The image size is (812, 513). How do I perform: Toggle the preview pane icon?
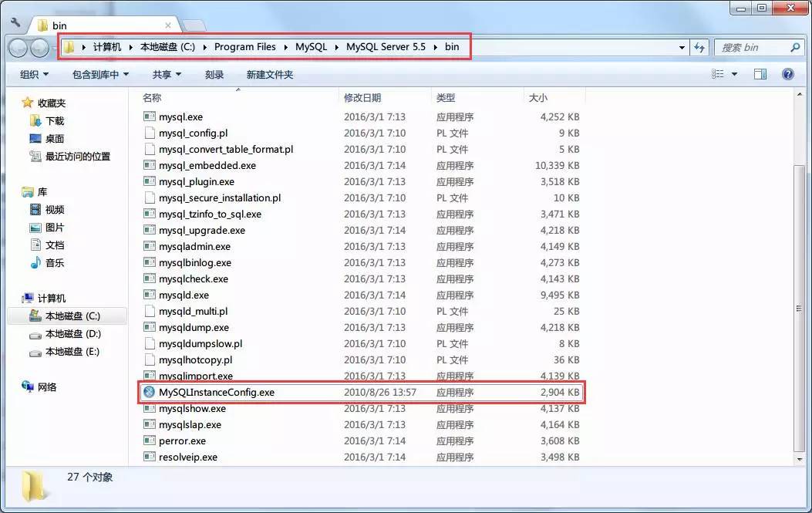[x=760, y=74]
